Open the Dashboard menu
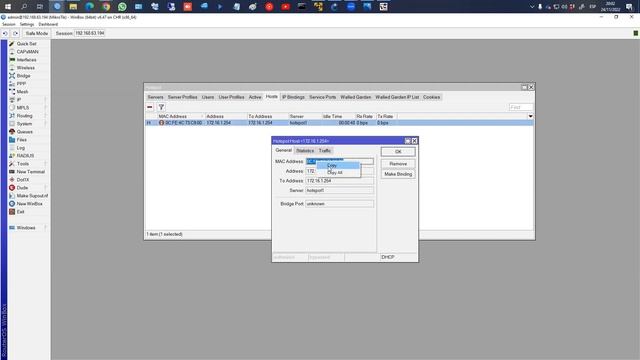The image size is (640, 360). click(48, 24)
